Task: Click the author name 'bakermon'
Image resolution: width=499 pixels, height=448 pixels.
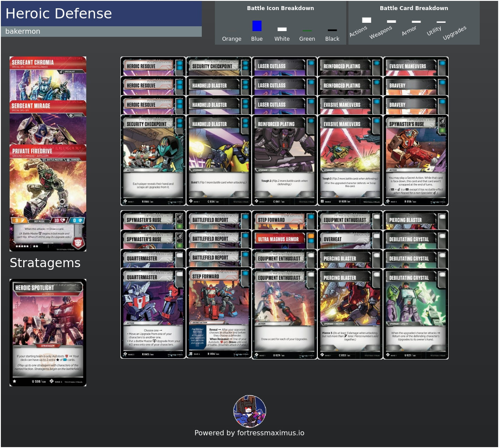Action: pyautogui.click(x=23, y=31)
